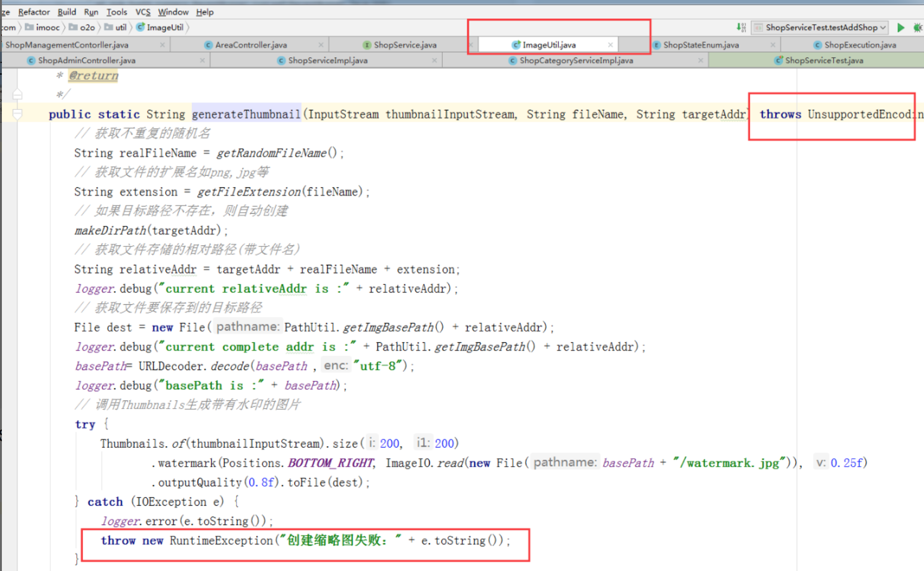Click the throws keyword in method signature
The height and width of the screenshot is (571, 924).
(780, 114)
